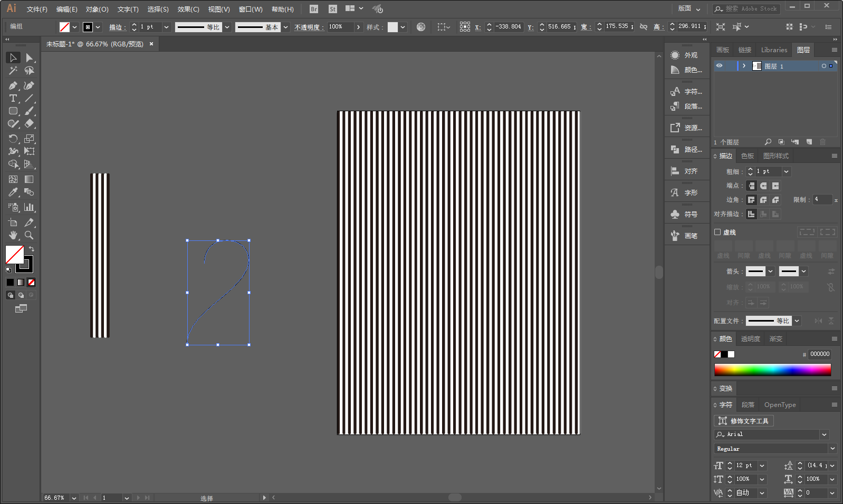This screenshot has height=504, width=843.
Task: Select the Curvature tool
Action: coord(30,85)
